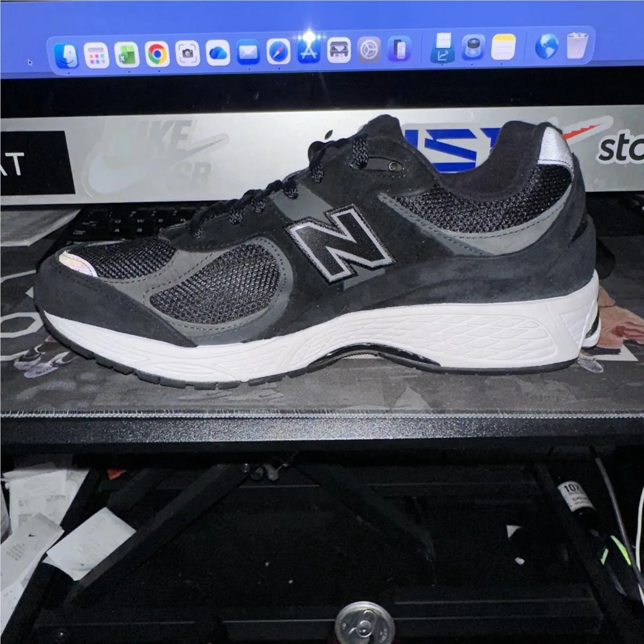Open Finder from the Dock
Screen dimensions: 644x644
click(67, 56)
